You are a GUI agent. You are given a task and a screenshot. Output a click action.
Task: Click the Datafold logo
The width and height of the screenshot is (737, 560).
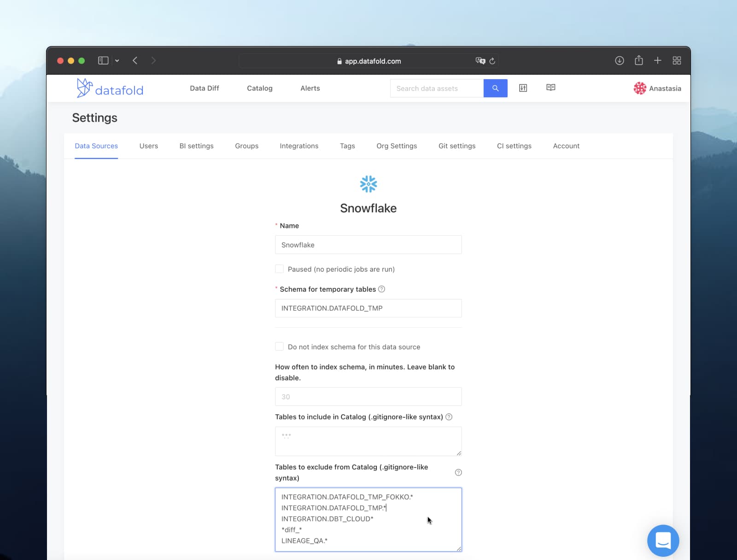110,88
